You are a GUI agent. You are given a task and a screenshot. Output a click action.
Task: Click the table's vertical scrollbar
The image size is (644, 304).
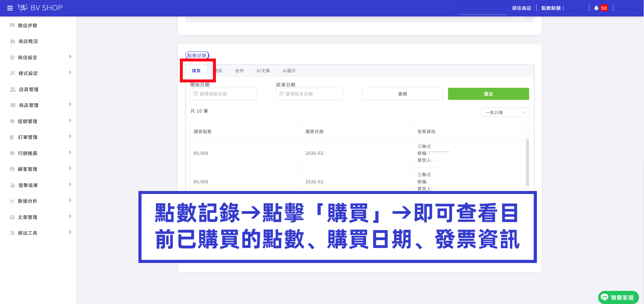(527, 162)
